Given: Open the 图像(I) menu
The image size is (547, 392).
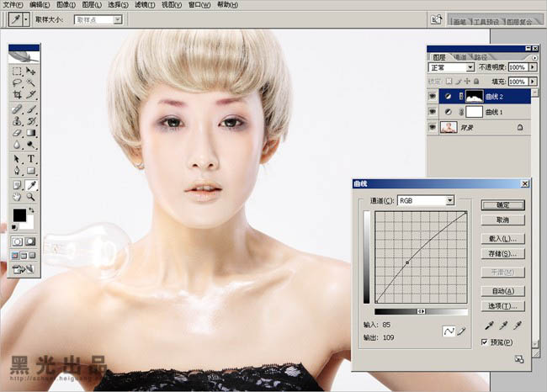Looking at the screenshot, I should [x=66, y=5].
